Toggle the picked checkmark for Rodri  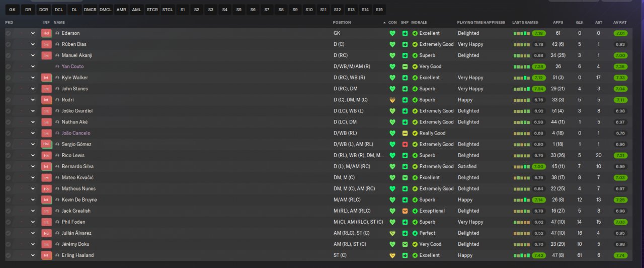(8, 100)
